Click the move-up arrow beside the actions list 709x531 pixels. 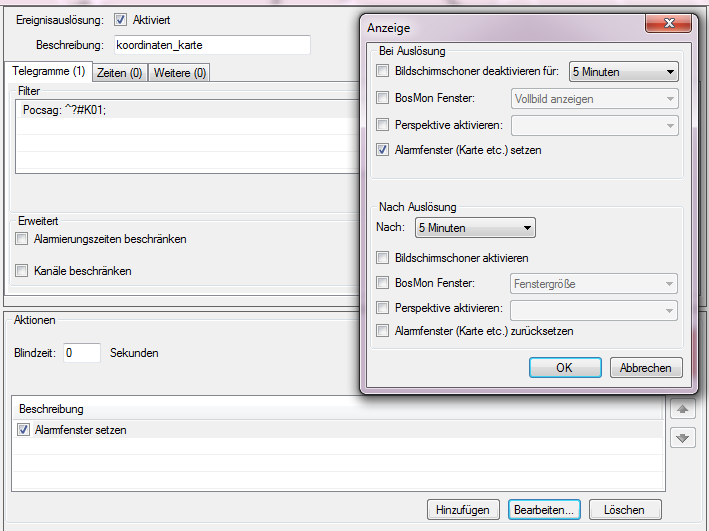684,409
